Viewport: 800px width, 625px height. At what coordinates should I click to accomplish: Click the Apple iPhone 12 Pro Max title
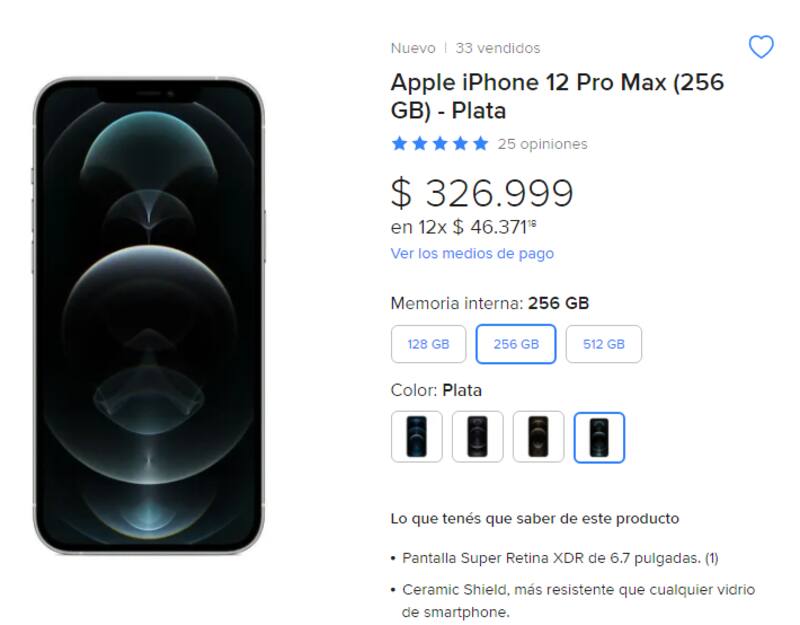click(x=557, y=96)
